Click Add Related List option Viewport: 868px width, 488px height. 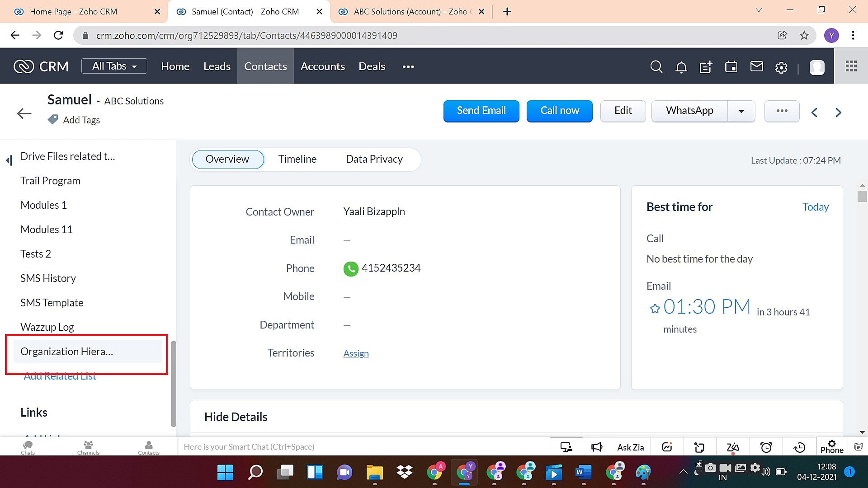click(60, 376)
